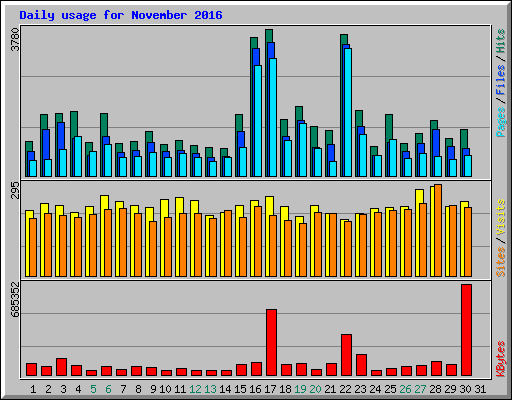512x400 pixels.
Task: Click the 'Pages' legend label
Action: coord(501,122)
